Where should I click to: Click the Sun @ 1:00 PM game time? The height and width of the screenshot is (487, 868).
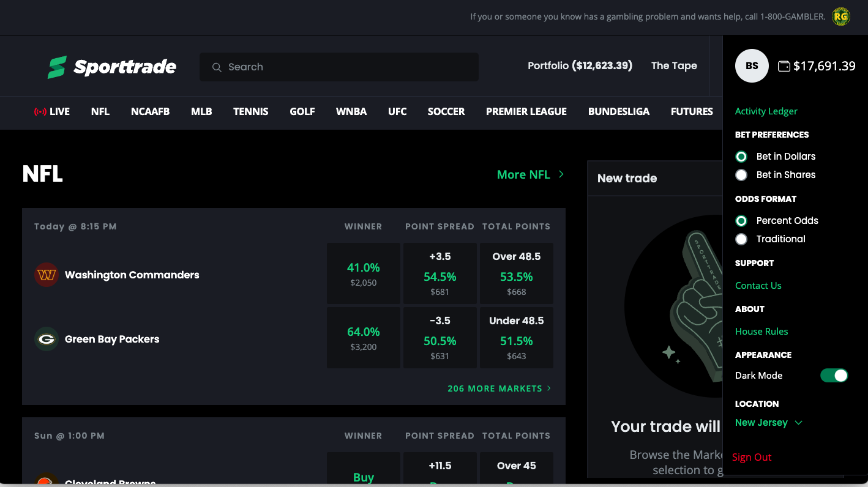69,436
